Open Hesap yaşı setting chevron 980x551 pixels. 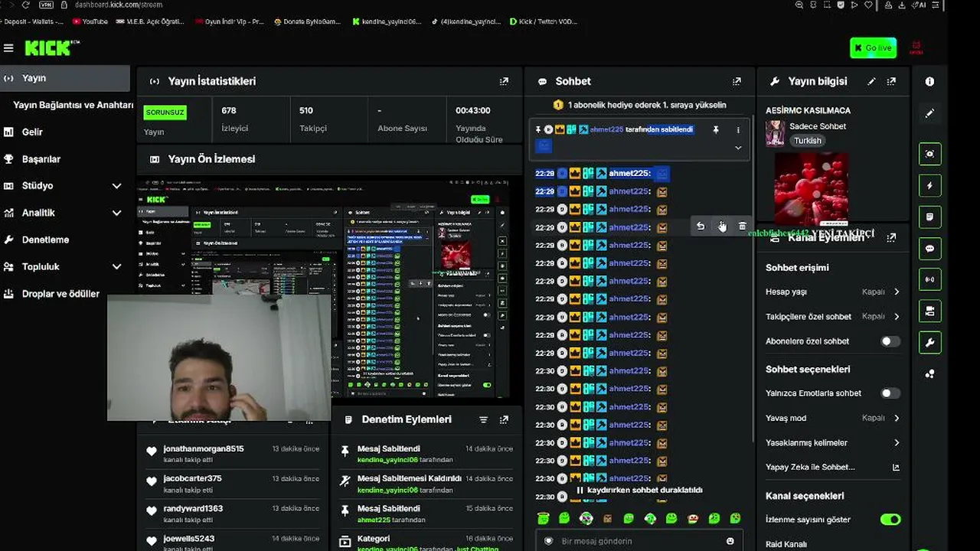pyautogui.click(x=897, y=292)
